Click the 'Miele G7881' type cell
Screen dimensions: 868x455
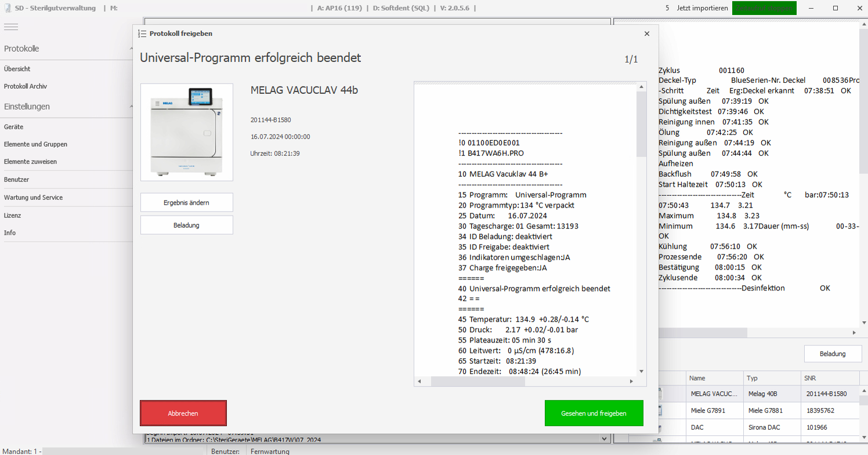coord(772,410)
